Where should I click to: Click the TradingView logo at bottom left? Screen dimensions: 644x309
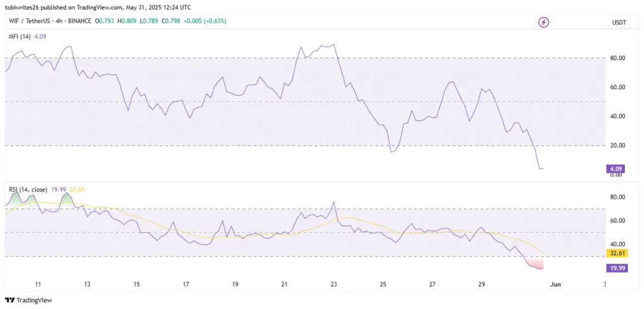point(29,300)
